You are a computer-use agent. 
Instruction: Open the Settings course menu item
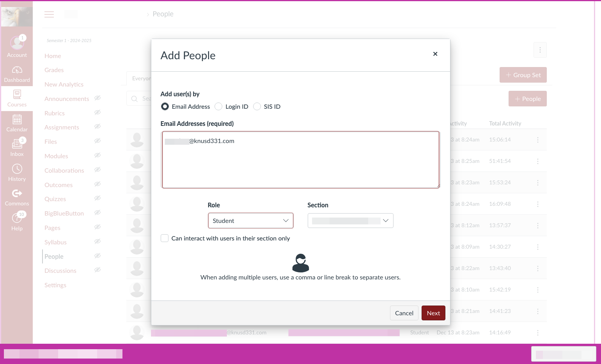[55, 285]
